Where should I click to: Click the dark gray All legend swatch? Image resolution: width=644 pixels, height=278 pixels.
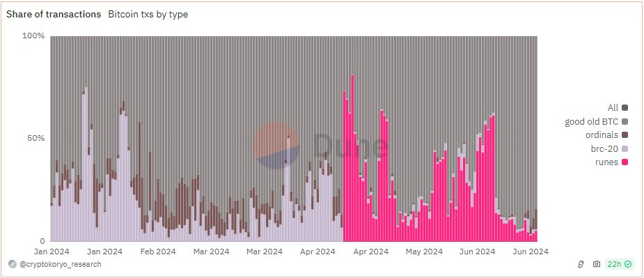point(625,108)
